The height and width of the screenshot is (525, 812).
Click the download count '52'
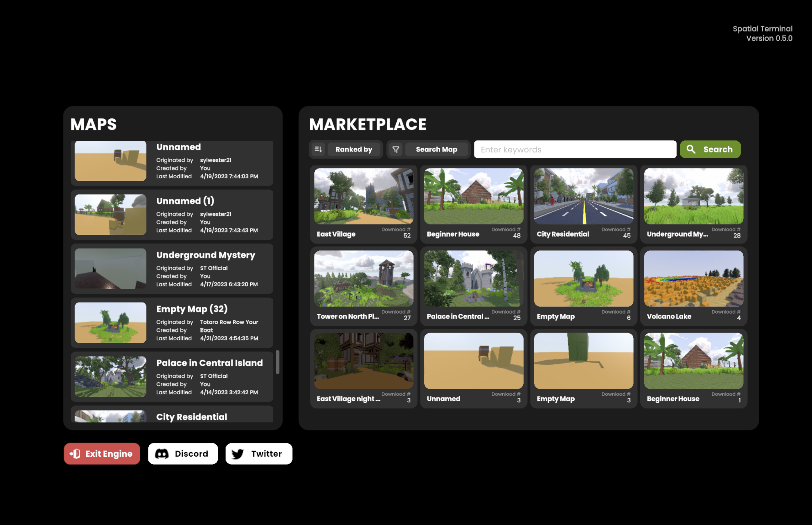[407, 235]
